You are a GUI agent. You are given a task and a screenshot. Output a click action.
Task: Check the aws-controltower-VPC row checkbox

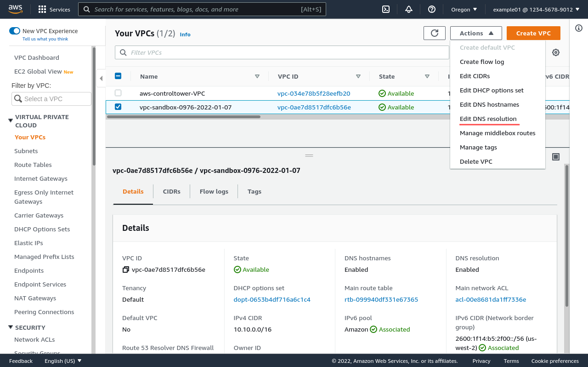[118, 93]
